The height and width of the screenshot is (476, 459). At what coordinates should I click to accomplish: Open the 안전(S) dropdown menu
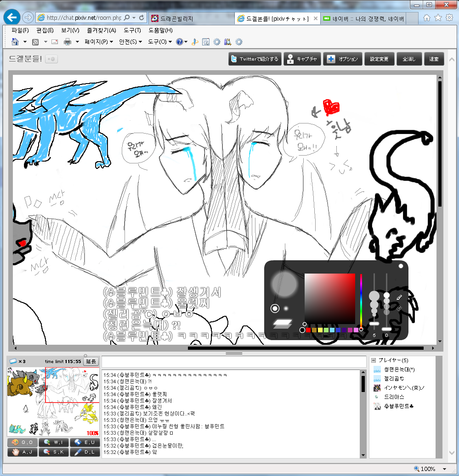(130, 42)
